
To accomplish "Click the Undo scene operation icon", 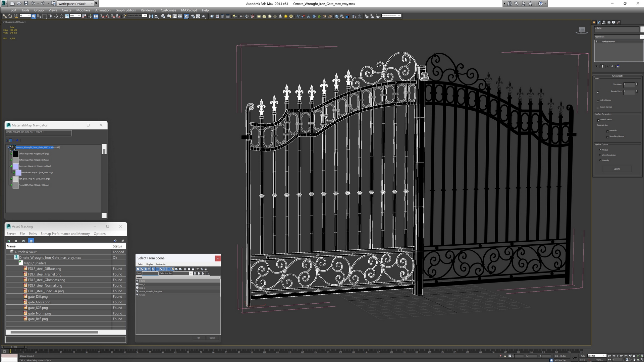I will click(x=32, y=4).
